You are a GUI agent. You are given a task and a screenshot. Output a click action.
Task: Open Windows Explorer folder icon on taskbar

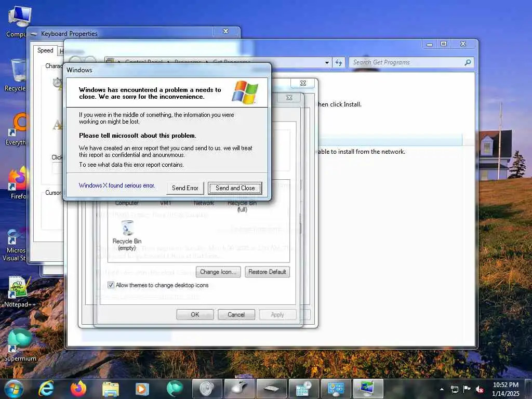coord(111,389)
